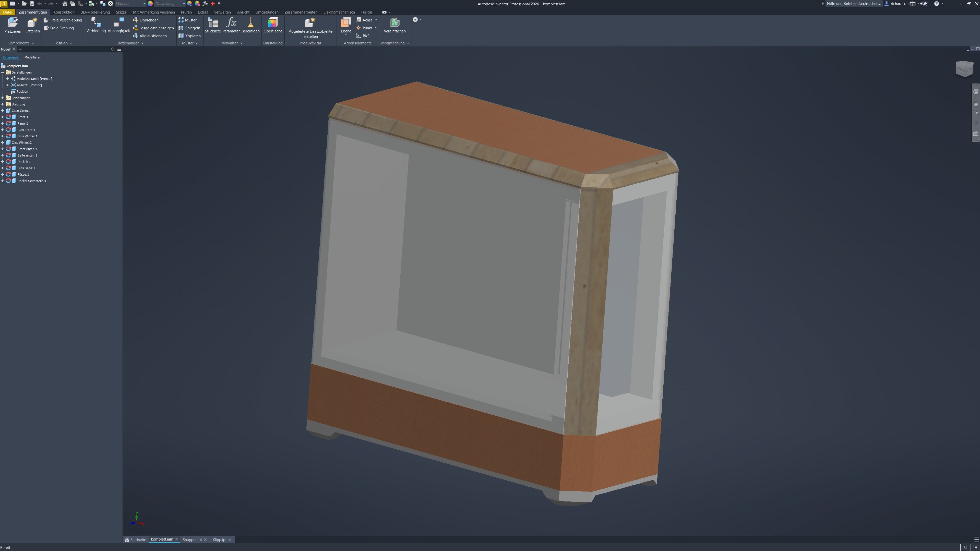Screen dimensions: 980x551
Task: Switch to the Snapper.ipt document tab
Action: tap(192, 540)
